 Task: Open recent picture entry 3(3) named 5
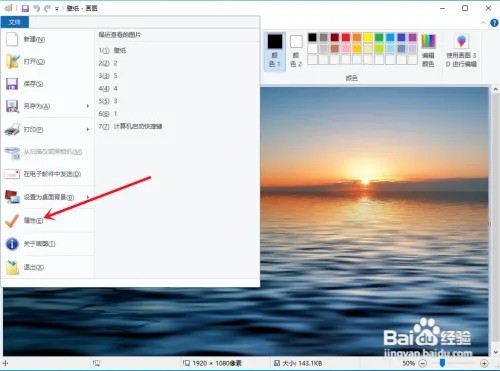177,76
